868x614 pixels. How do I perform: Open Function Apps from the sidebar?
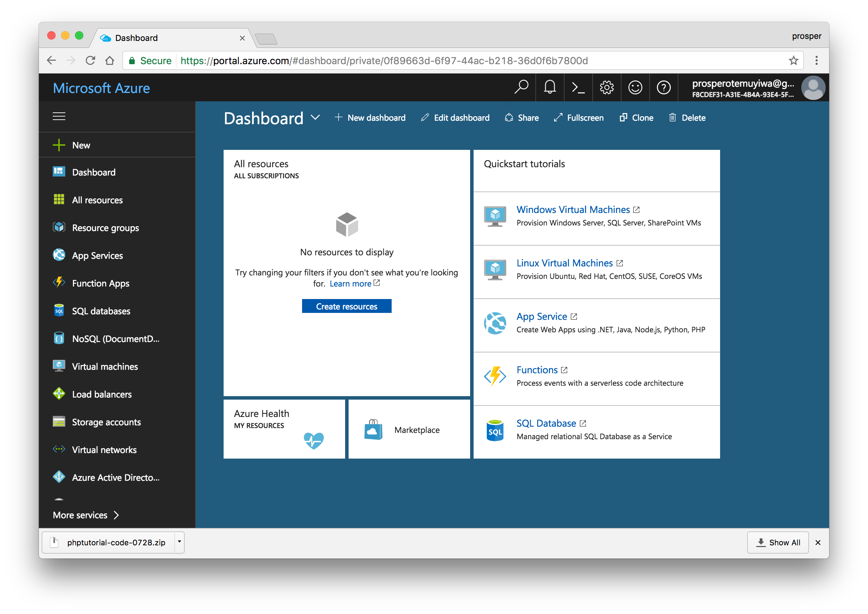tap(100, 283)
